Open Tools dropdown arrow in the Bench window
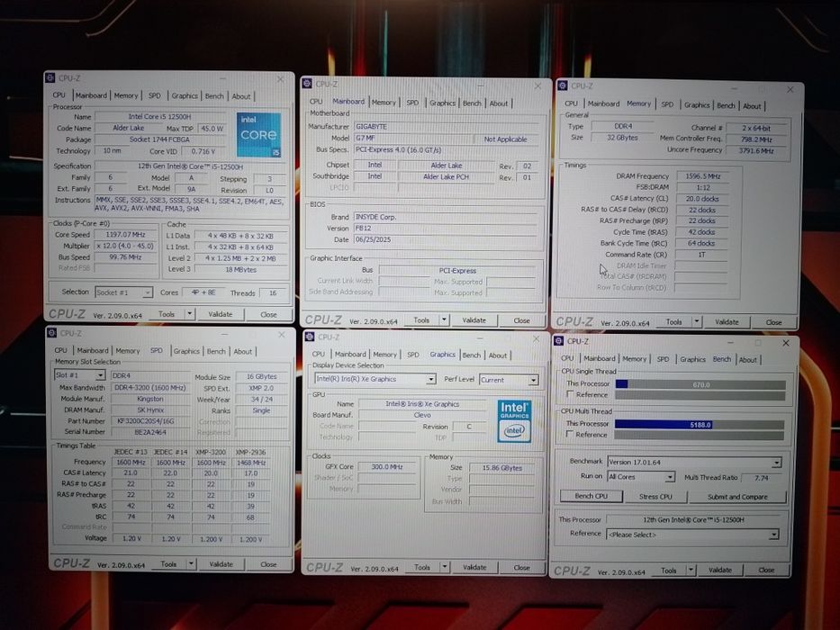Screen dimensions: 840x630 pyautogui.click(x=691, y=571)
